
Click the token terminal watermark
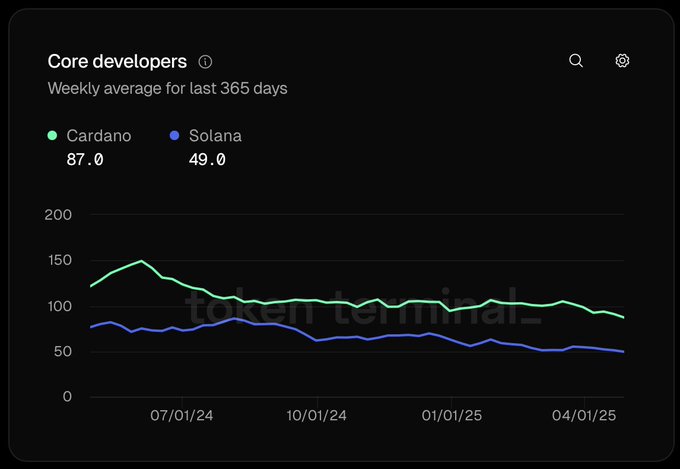tap(362, 306)
